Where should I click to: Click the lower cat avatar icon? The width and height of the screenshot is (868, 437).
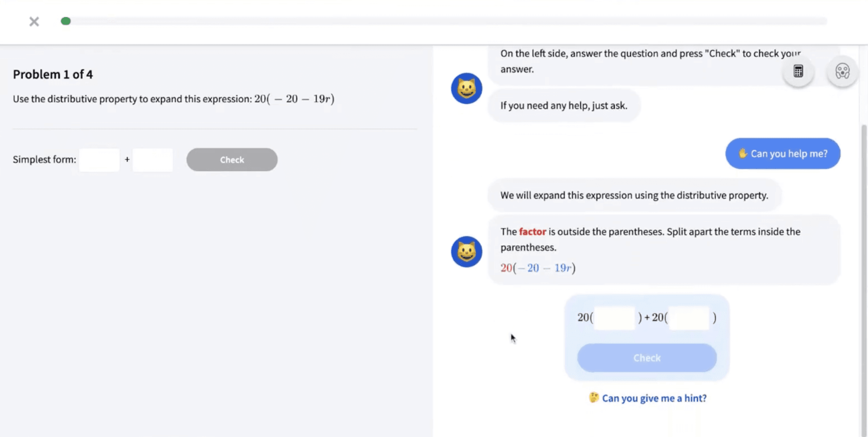tap(466, 251)
